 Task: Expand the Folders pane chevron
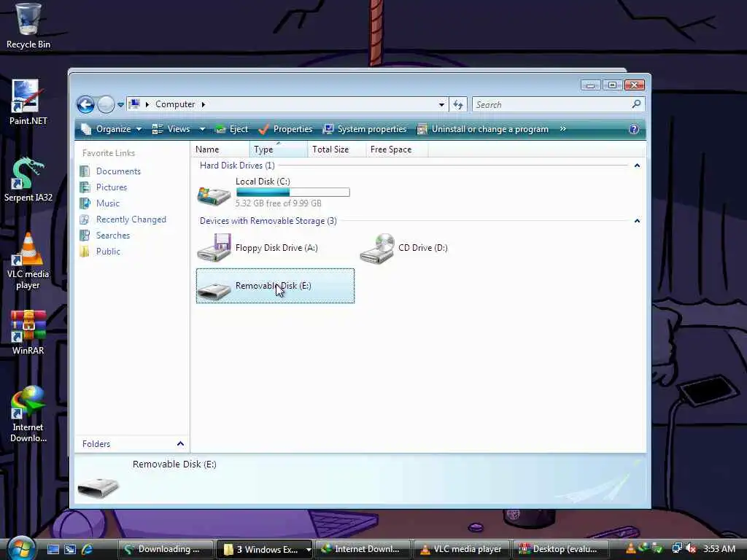pyautogui.click(x=180, y=443)
